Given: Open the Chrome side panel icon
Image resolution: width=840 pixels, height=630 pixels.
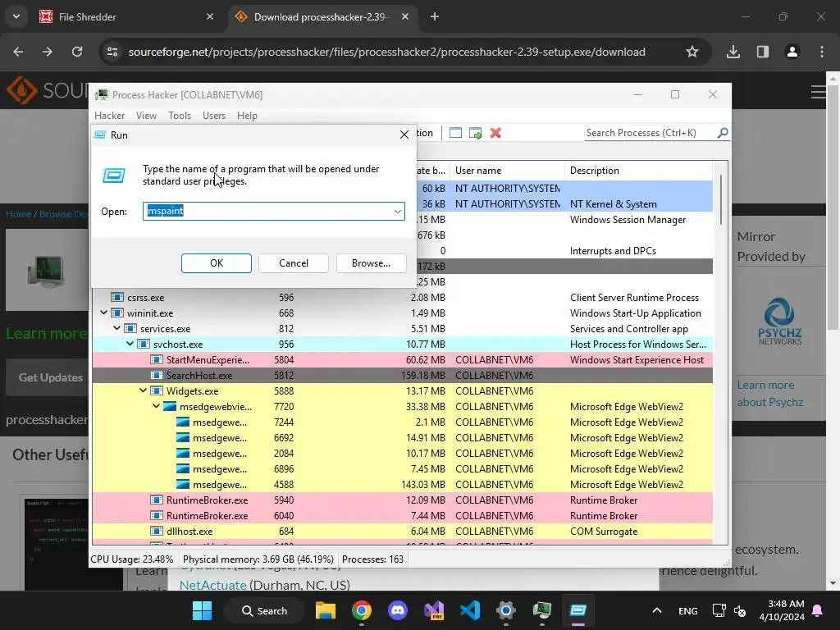Looking at the screenshot, I should [x=763, y=52].
